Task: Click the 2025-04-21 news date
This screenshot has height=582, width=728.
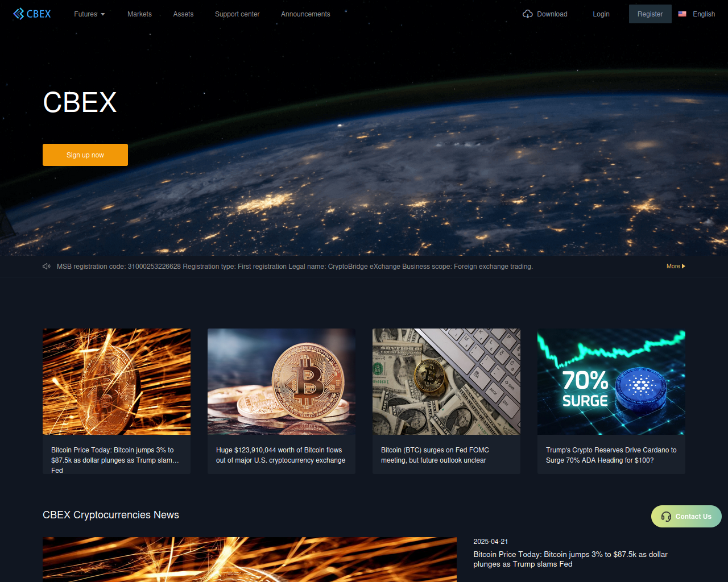Action: 491,542
